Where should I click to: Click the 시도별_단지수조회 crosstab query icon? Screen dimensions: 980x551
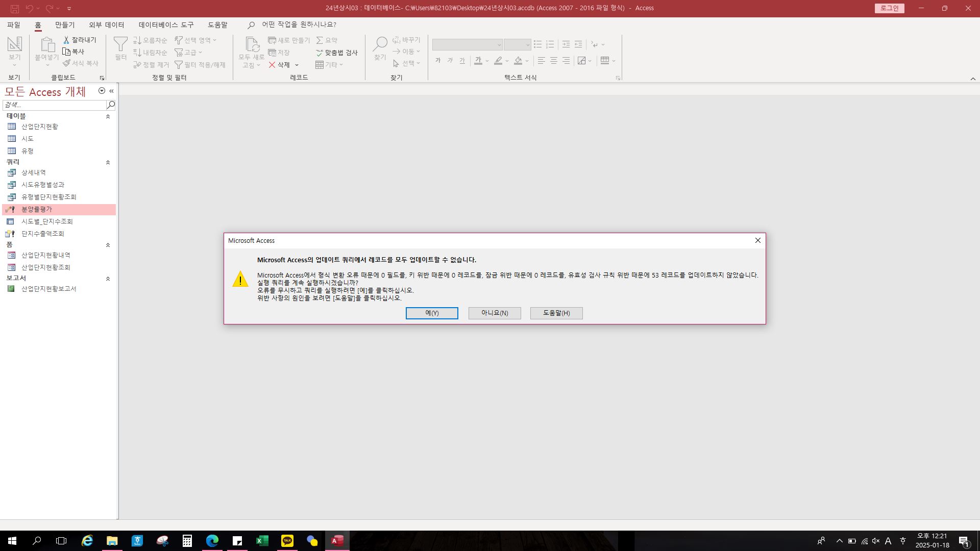11,221
